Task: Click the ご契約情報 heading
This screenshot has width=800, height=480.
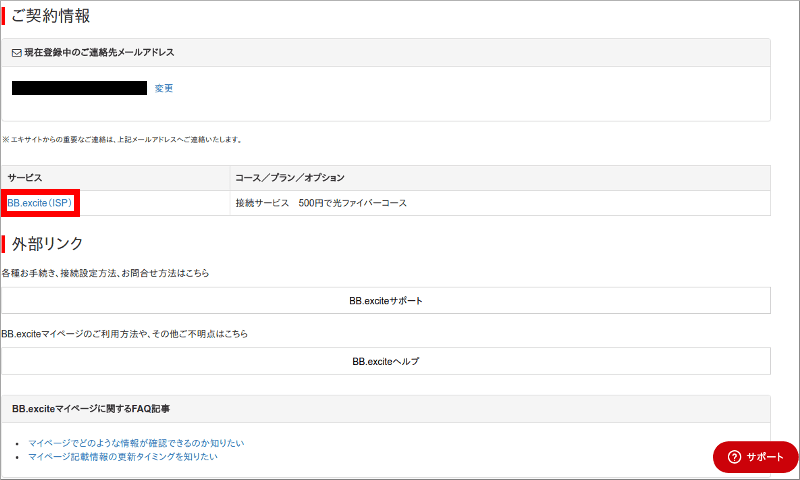Action: [x=51, y=16]
